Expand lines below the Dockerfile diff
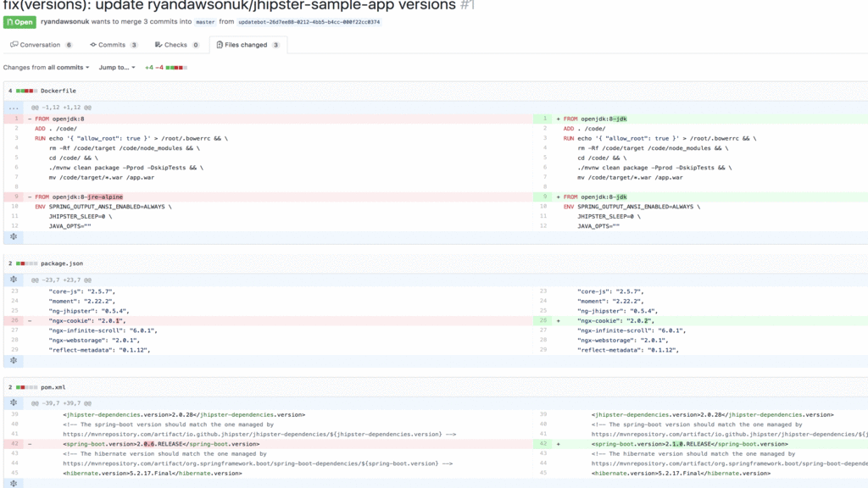Image resolution: width=868 pixels, height=488 pixels. tap(14, 236)
